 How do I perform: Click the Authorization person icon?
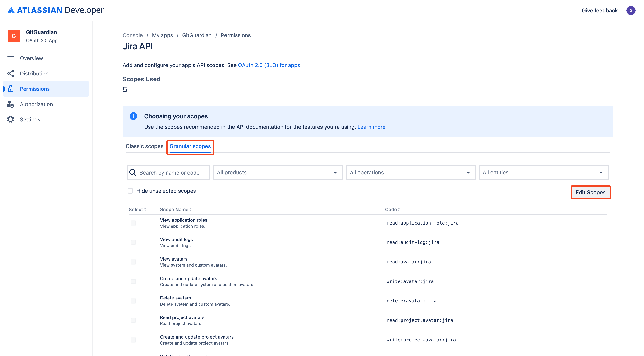[x=11, y=104]
